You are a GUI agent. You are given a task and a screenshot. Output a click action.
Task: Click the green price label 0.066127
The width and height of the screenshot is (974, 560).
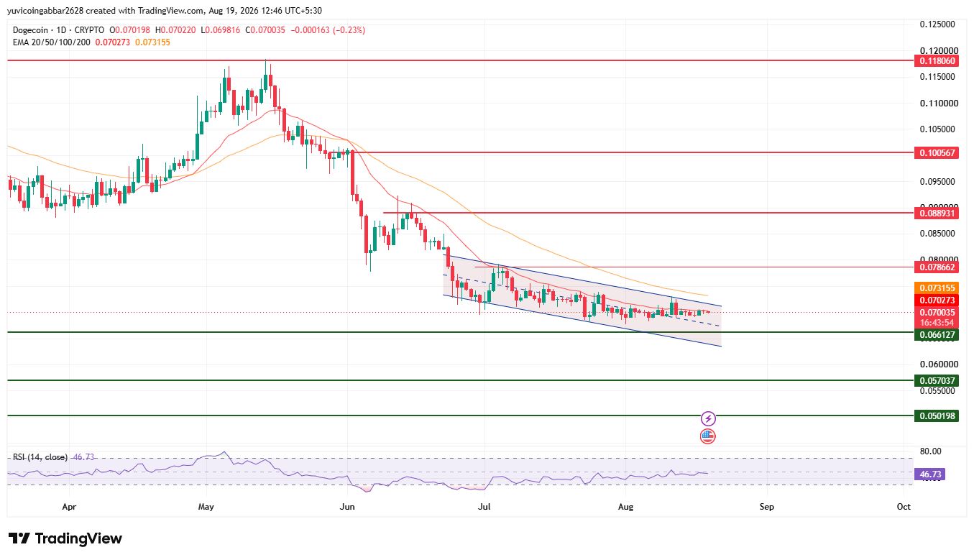pyautogui.click(x=938, y=335)
